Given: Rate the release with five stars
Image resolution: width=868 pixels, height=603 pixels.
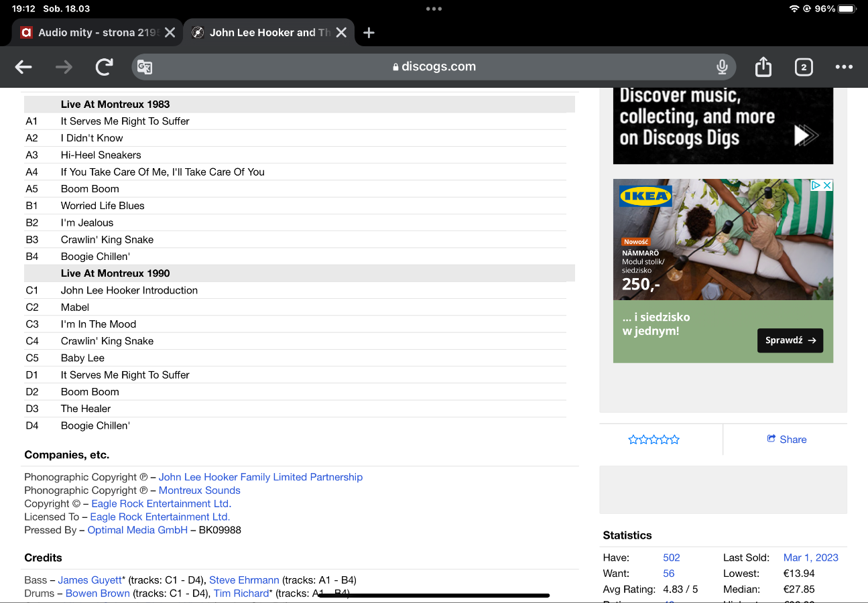Looking at the screenshot, I should pos(675,440).
